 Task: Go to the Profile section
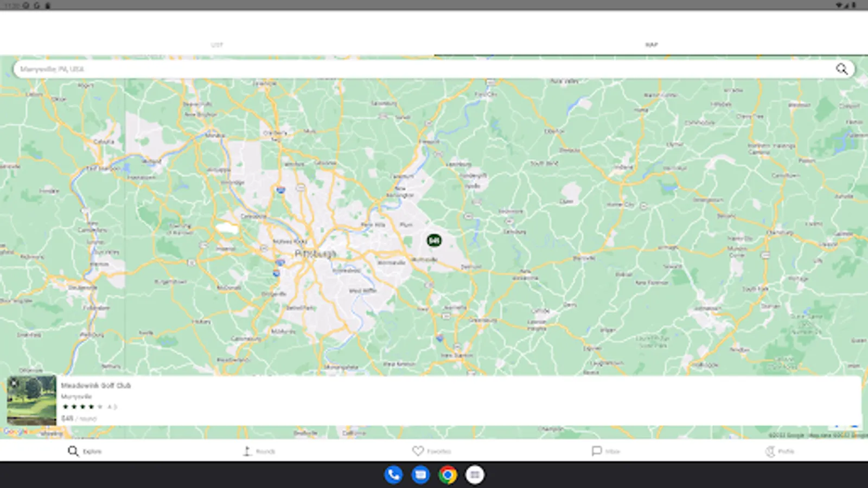[780, 451]
